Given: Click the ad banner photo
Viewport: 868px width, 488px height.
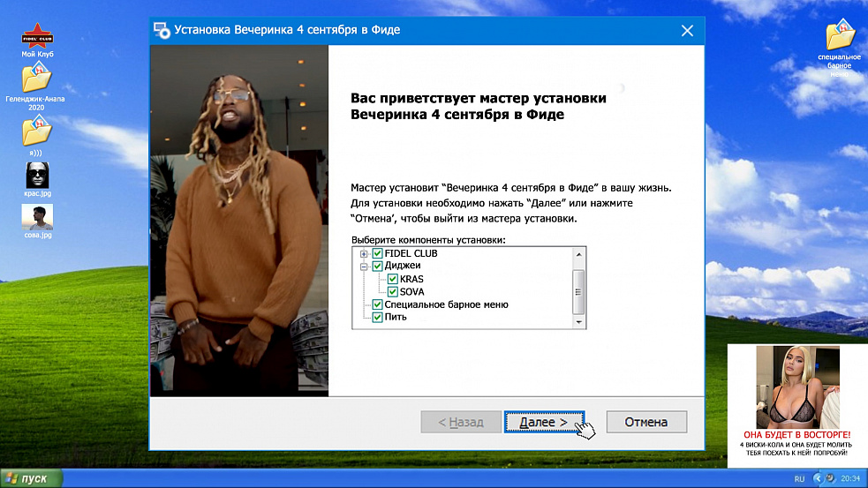Looking at the screenshot, I should pos(797,387).
